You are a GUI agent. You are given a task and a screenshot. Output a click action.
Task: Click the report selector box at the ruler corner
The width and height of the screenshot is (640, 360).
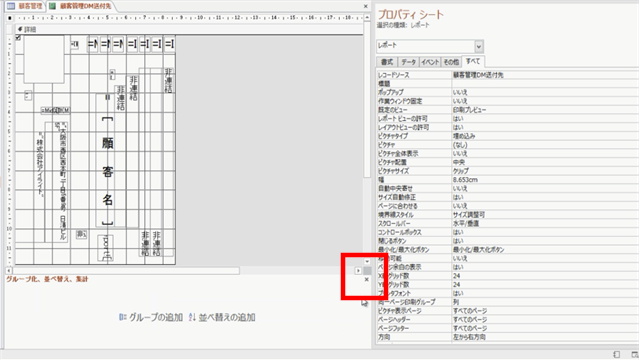[x=10, y=18]
